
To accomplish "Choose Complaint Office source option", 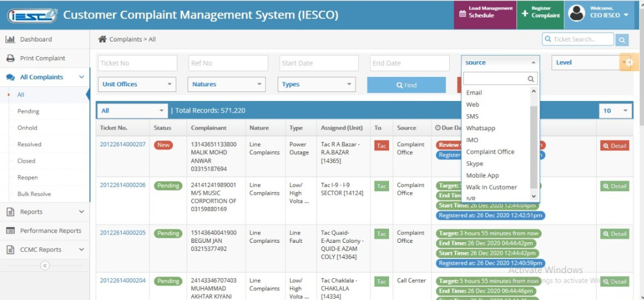I will point(496,152).
